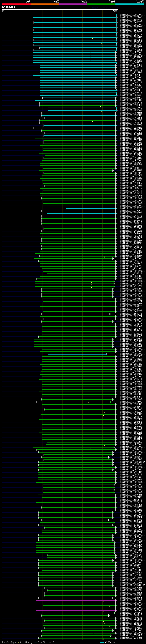This screenshot has width=146, height=644.
Task: Select hit label UniRef100_Q7XN65
Action: 131,108
